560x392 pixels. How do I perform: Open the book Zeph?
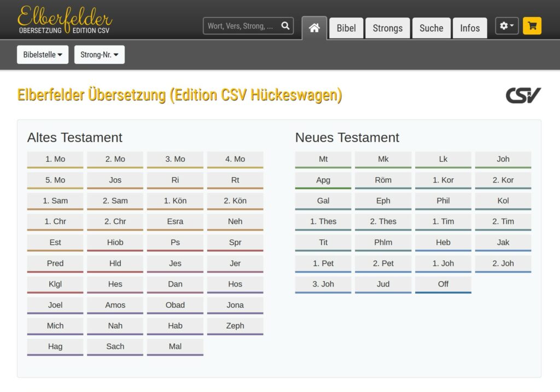pyautogui.click(x=235, y=326)
